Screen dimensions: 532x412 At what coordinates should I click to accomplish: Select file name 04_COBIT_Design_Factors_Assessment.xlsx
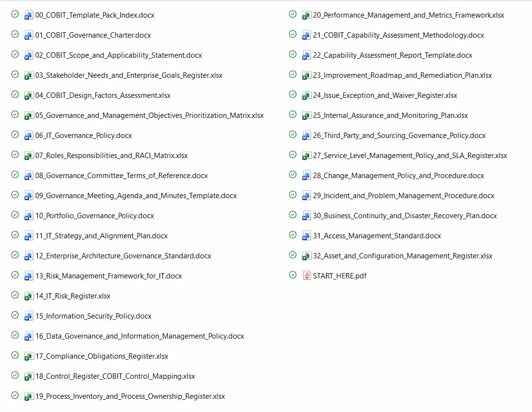pyautogui.click(x=103, y=95)
